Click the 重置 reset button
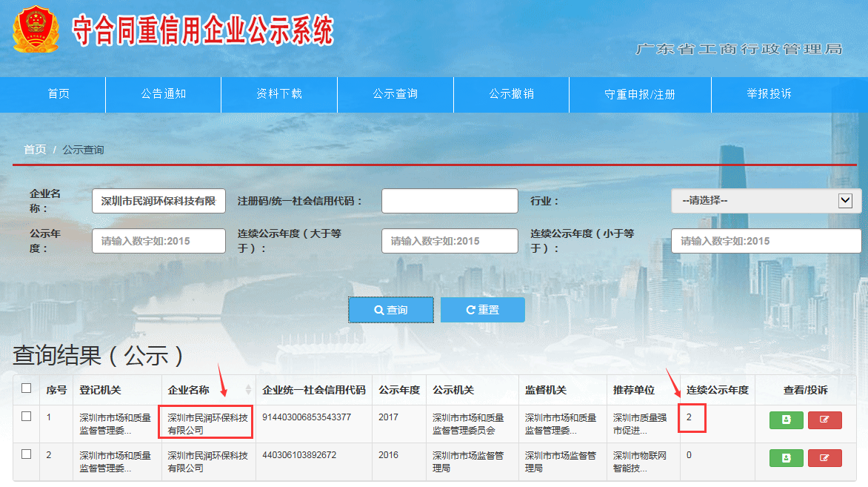 pos(482,310)
